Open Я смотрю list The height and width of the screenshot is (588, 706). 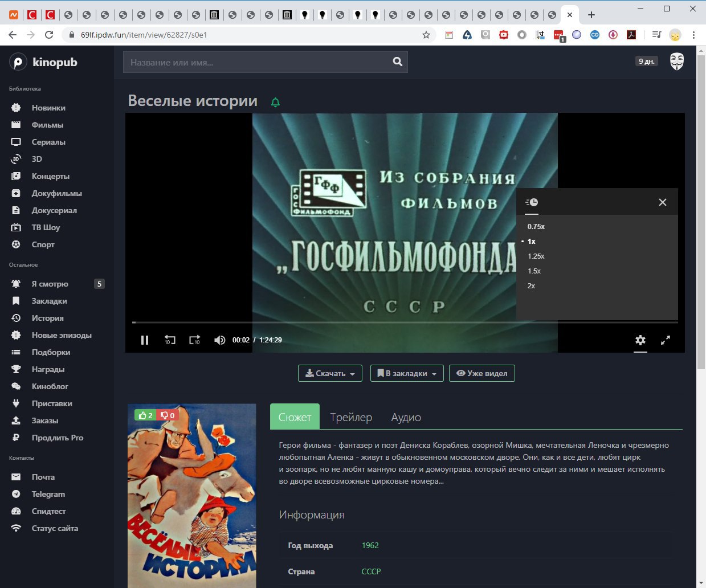tap(50, 284)
